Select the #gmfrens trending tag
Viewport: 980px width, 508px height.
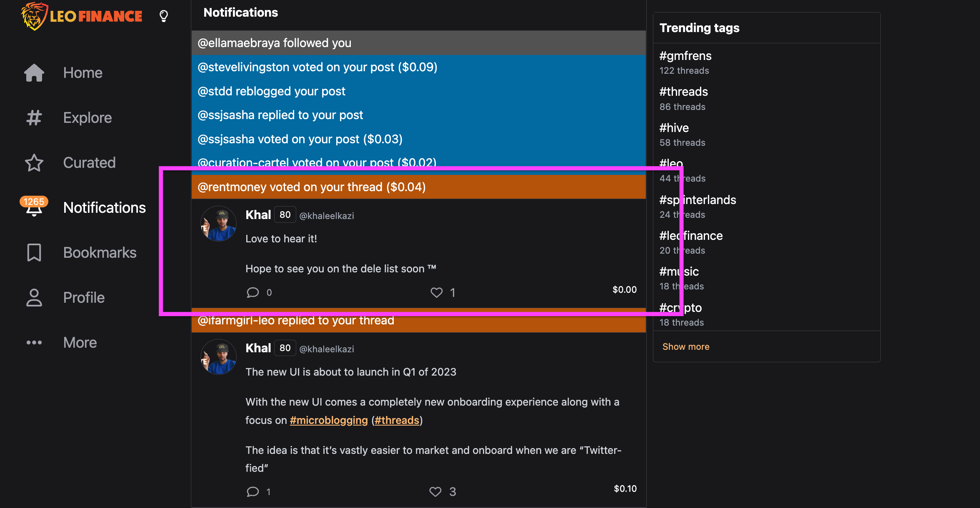coord(685,56)
